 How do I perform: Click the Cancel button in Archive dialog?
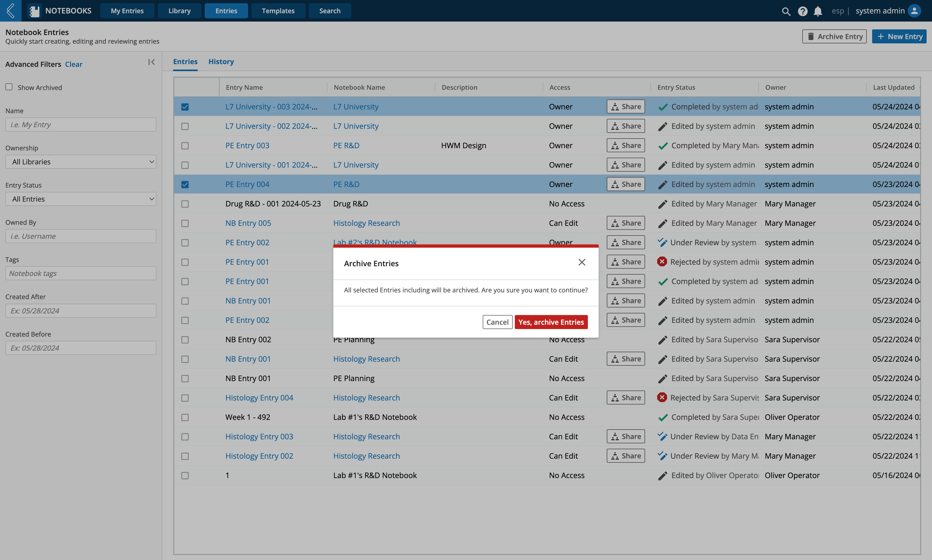498,322
